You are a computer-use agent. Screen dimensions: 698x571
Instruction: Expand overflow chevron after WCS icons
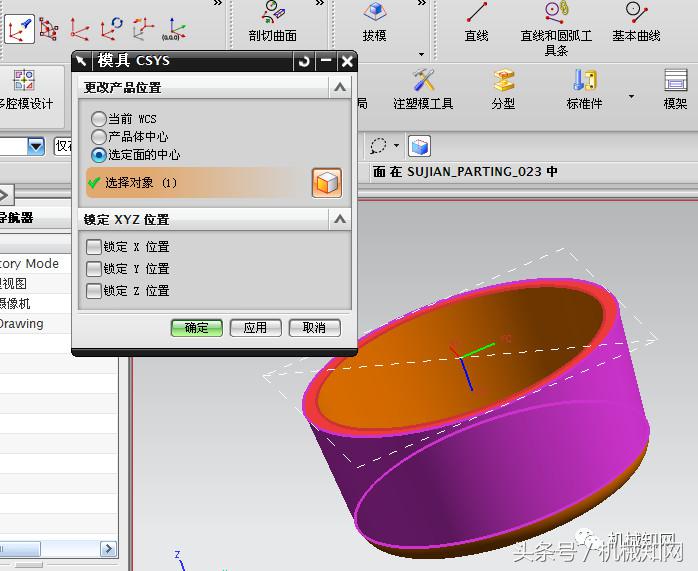(217, 4)
